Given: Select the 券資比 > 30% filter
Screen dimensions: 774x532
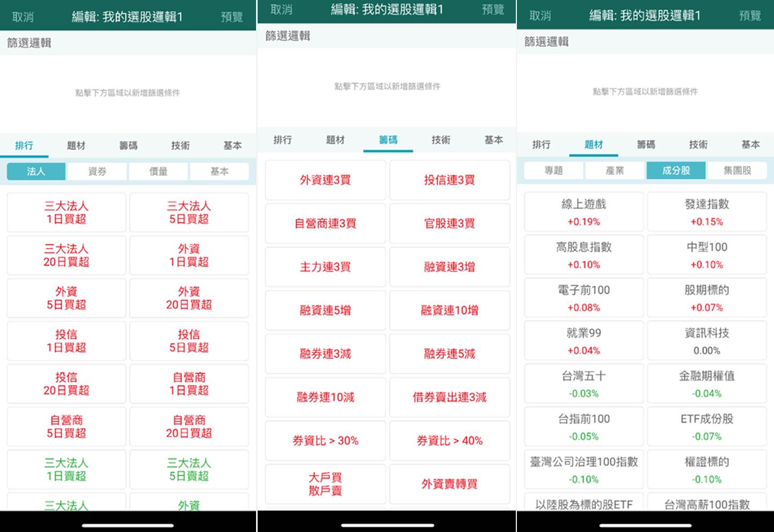Looking at the screenshot, I should click(325, 441).
